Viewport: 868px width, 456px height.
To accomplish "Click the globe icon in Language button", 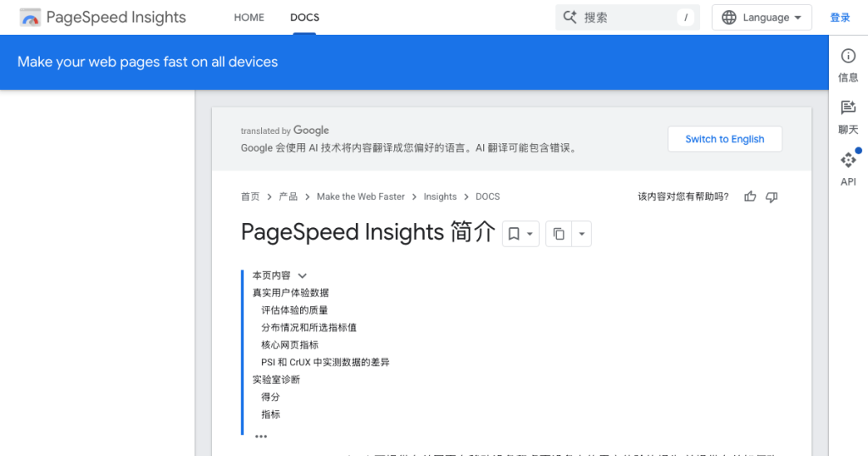I will click(x=729, y=17).
